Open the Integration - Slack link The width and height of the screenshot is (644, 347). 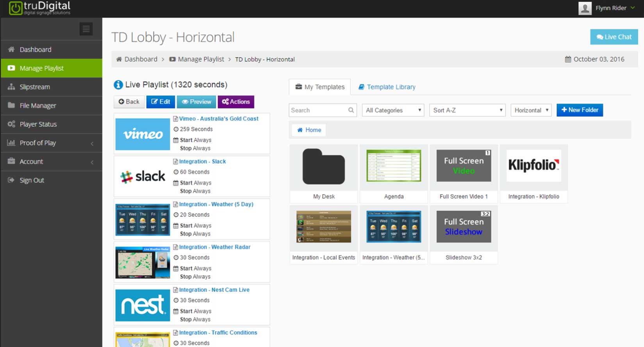(x=202, y=161)
